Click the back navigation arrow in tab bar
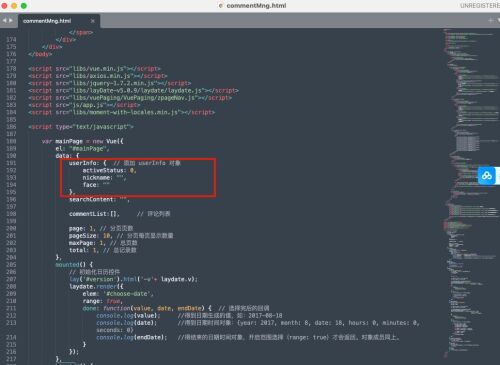 pos(4,21)
